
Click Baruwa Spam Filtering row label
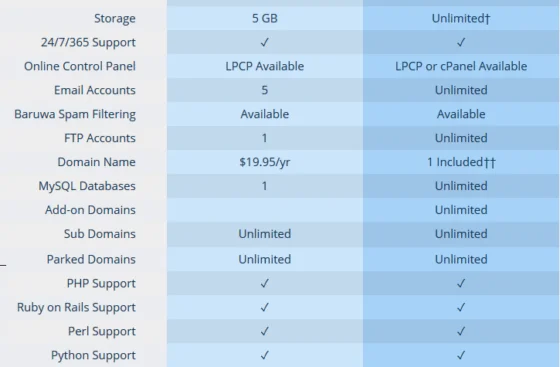point(75,114)
